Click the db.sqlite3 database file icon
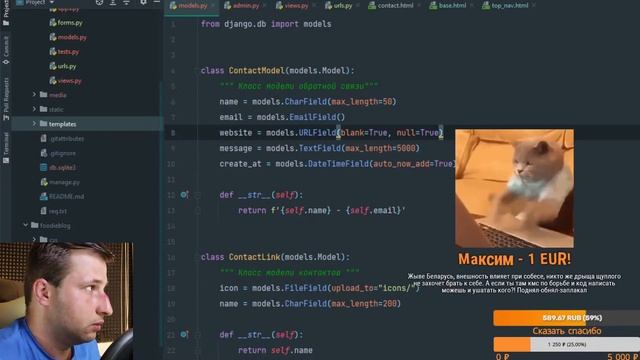Viewport: 640px width, 360px height. point(44,167)
